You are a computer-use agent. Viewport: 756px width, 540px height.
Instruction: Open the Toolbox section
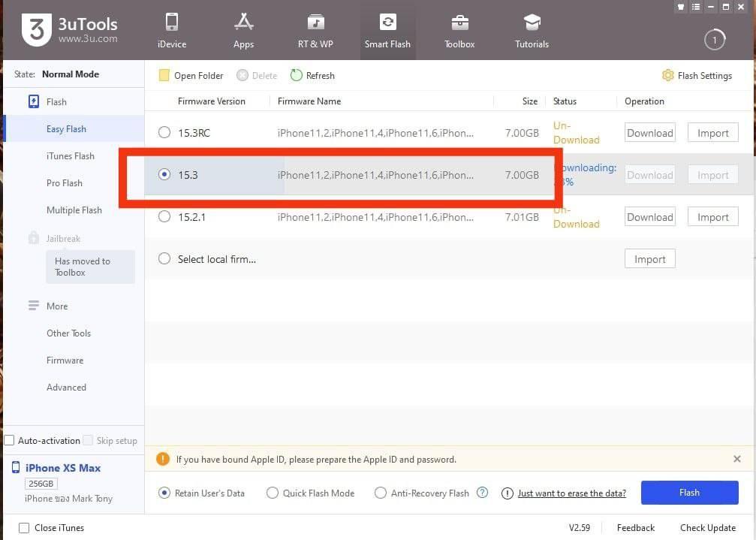click(x=459, y=30)
